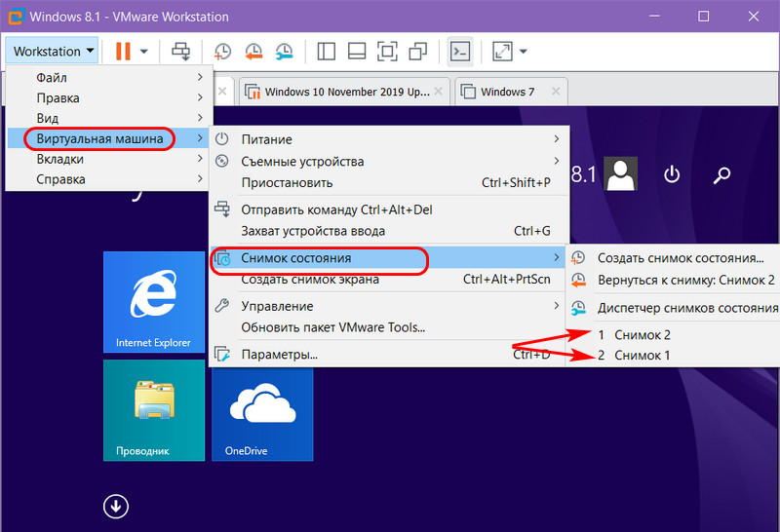Click the Take snapshot toolbar icon
Viewport: 780px width, 532px height.
pos(222,52)
